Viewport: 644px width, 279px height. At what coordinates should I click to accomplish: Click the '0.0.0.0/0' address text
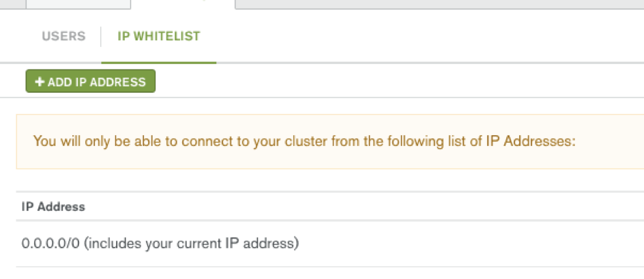click(51, 244)
